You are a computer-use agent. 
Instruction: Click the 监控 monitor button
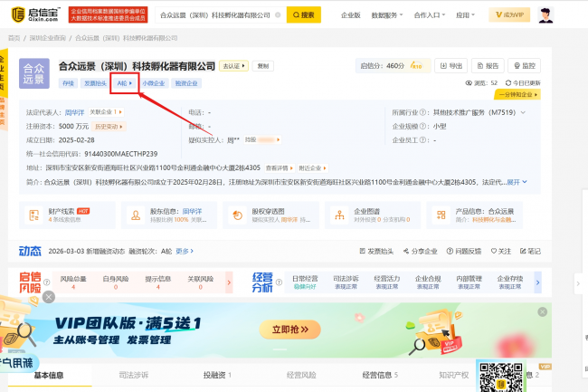click(523, 66)
